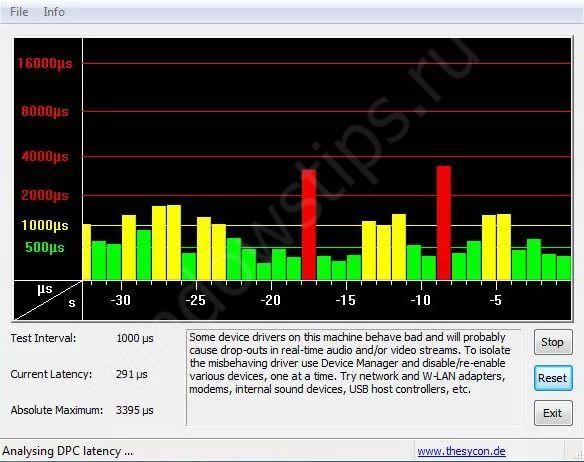Click the Current Latency value 291 µs

[132, 374]
